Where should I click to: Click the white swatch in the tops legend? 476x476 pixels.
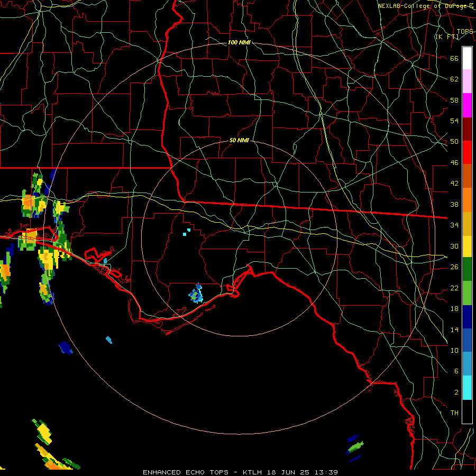tap(467, 58)
